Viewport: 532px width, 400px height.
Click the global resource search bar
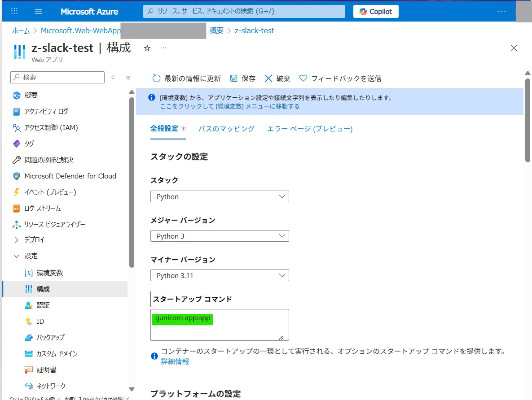244,11
